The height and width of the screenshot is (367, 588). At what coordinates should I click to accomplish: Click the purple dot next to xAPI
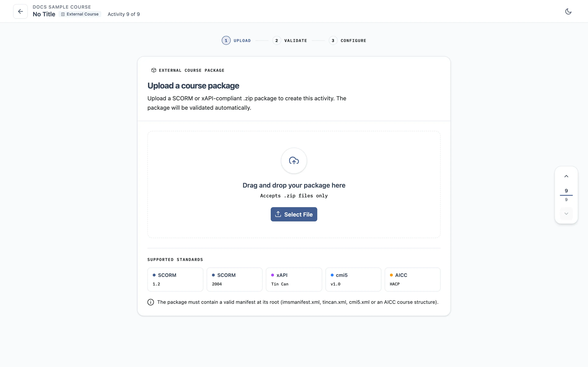[273, 275]
